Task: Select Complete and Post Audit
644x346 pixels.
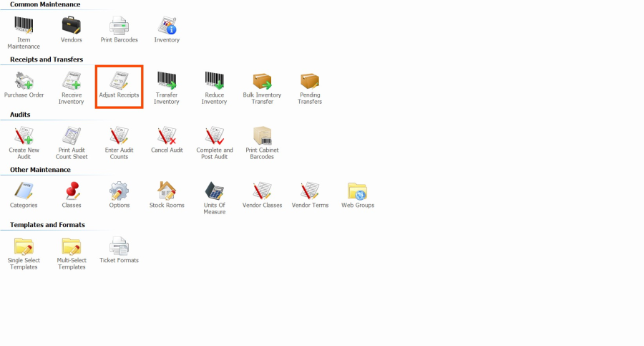Action: tap(214, 136)
